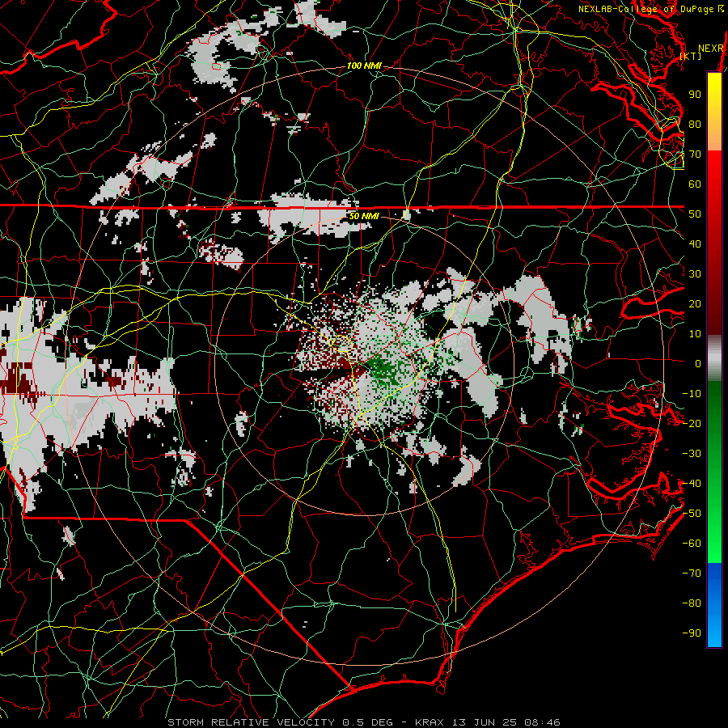Click the gray zero-velocity band of color bar

(x=714, y=358)
